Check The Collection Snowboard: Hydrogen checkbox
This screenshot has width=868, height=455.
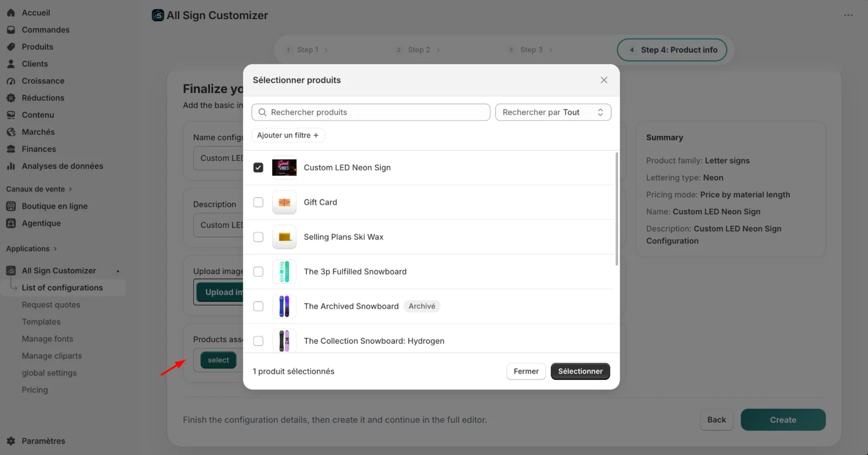(x=258, y=341)
